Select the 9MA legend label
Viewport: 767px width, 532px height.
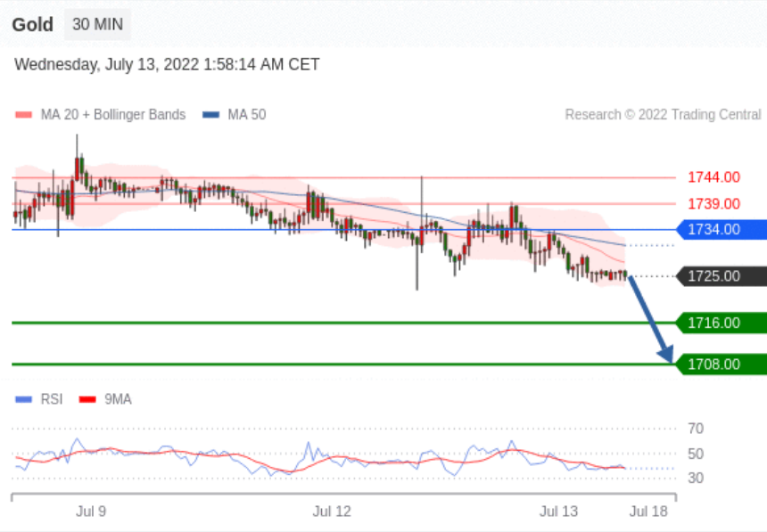(x=118, y=399)
